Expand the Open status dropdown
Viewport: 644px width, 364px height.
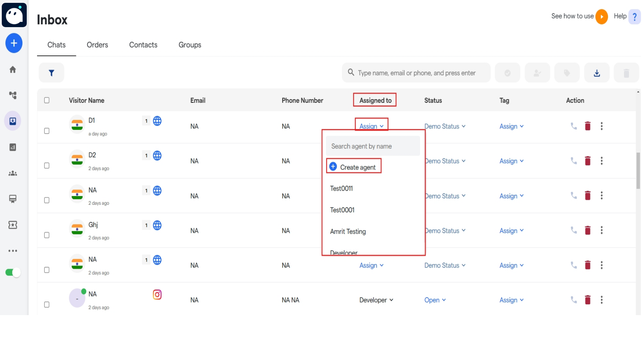pos(435,300)
